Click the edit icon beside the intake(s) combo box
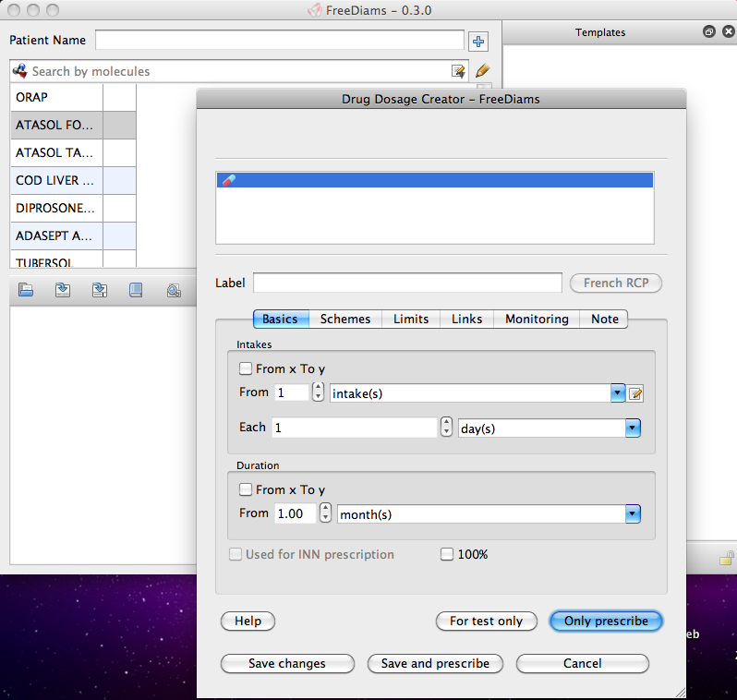737x700 pixels. coord(635,393)
